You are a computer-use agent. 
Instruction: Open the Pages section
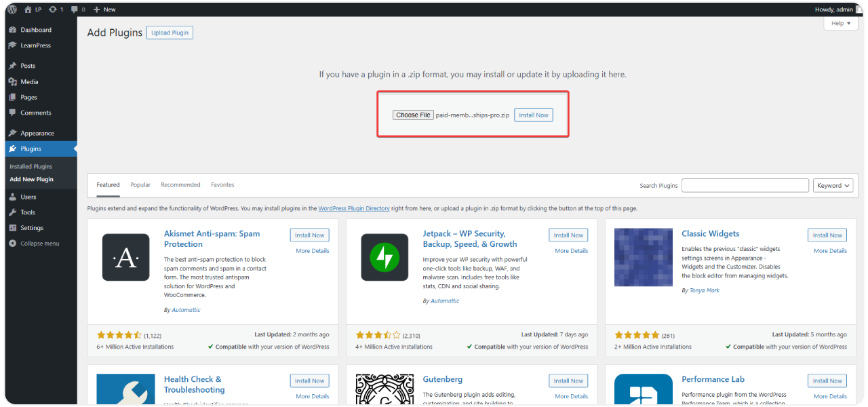[28, 97]
